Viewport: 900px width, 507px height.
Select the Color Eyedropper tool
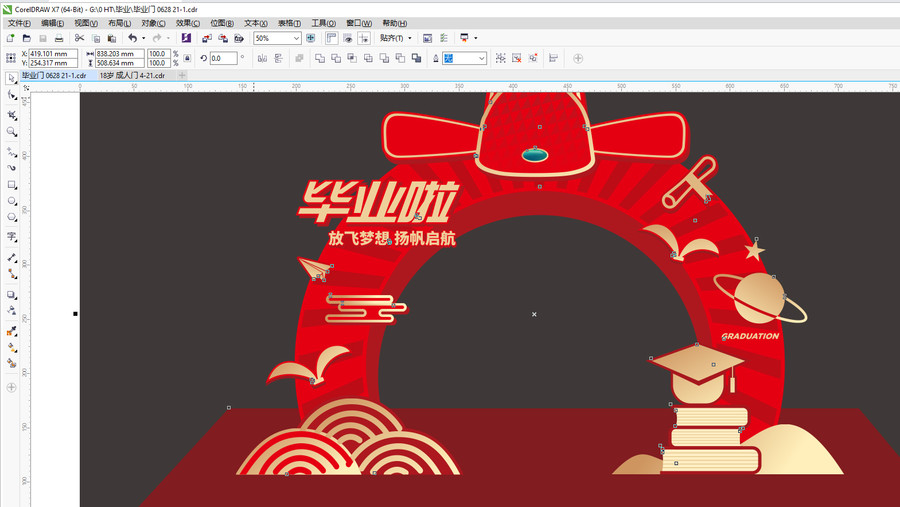point(11,331)
